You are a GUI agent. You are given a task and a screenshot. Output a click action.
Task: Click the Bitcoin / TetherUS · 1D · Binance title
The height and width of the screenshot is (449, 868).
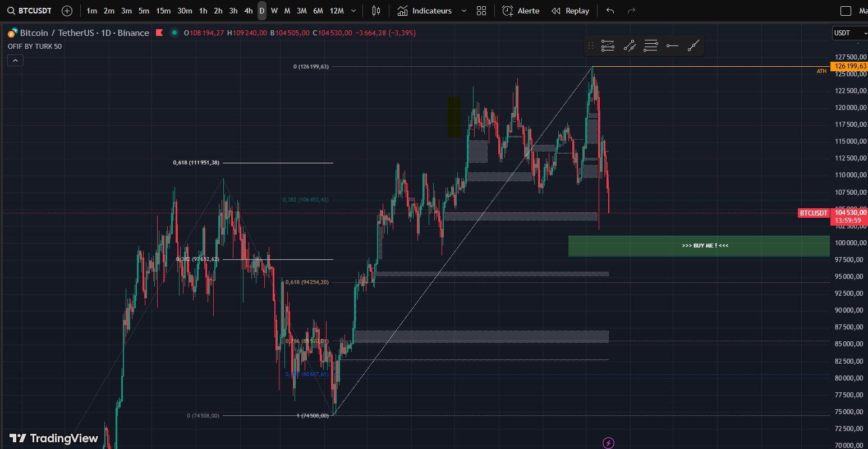tap(84, 33)
